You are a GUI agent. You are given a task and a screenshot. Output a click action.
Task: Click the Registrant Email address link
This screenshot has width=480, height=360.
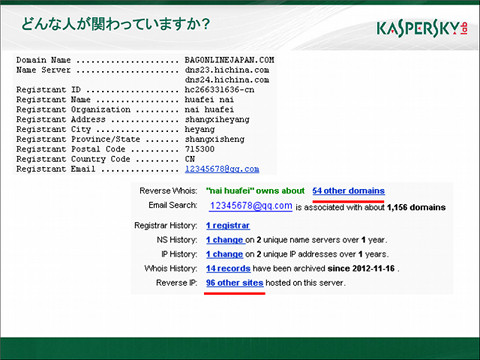(222, 169)
